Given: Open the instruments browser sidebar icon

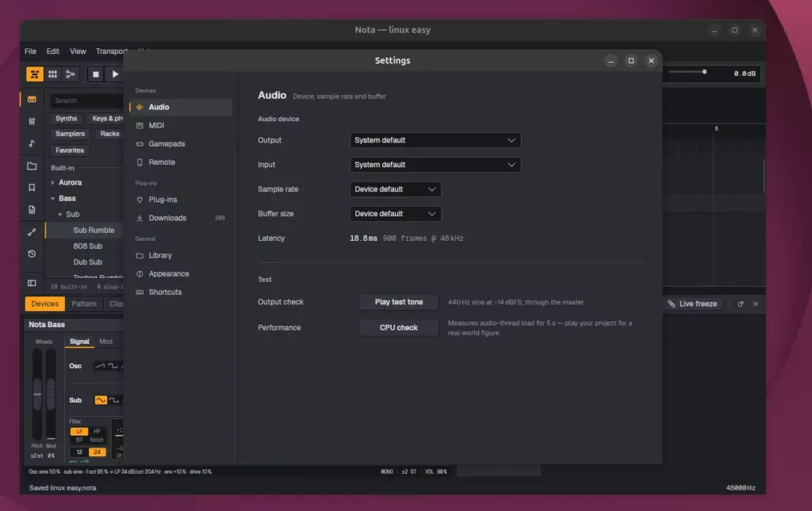Looking at the screenshot, I should pos(32,99).
